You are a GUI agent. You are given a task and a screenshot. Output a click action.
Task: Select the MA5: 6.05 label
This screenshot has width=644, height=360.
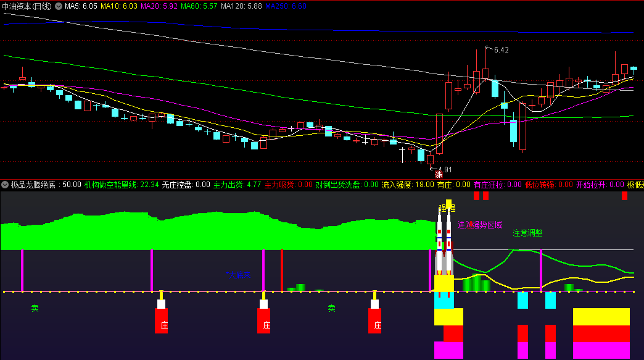pyautogui.click(x=81, y=6)
